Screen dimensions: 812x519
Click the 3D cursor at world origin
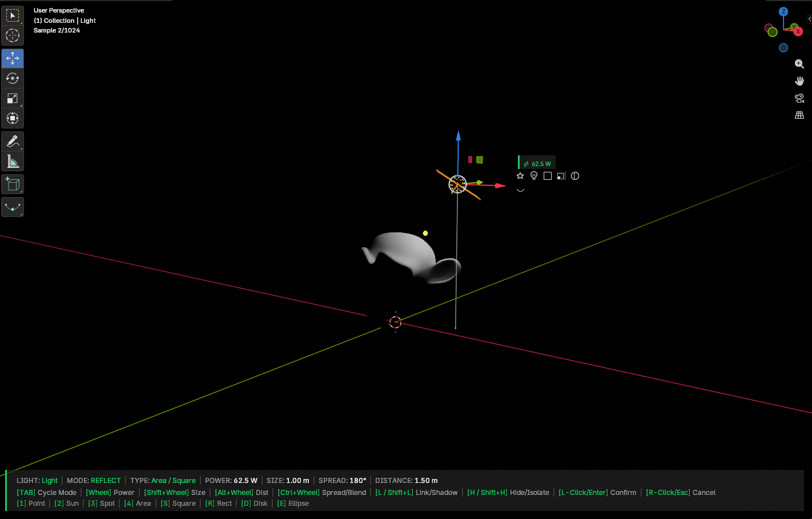395,322
